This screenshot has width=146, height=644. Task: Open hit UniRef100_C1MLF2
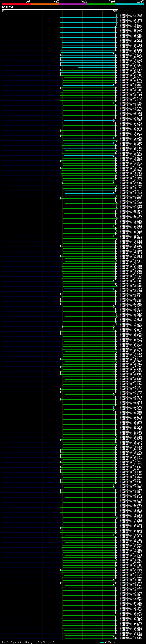click(131, 289)
